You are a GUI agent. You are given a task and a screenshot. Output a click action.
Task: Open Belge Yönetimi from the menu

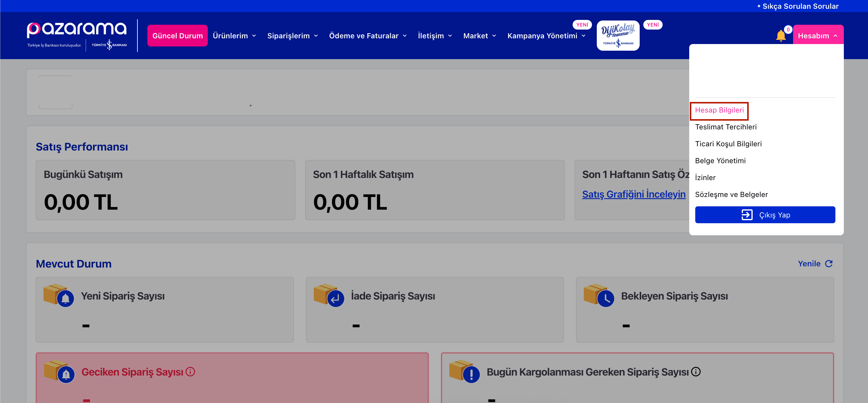720,160
